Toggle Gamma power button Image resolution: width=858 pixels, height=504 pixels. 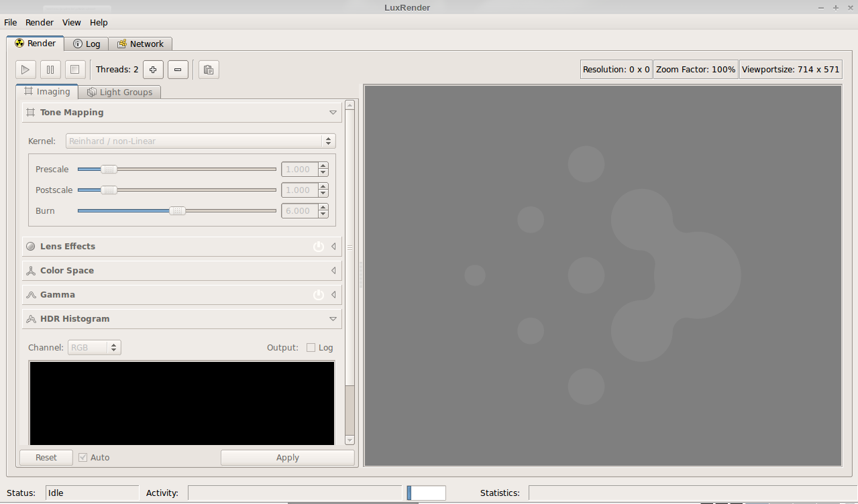(319, 295)
